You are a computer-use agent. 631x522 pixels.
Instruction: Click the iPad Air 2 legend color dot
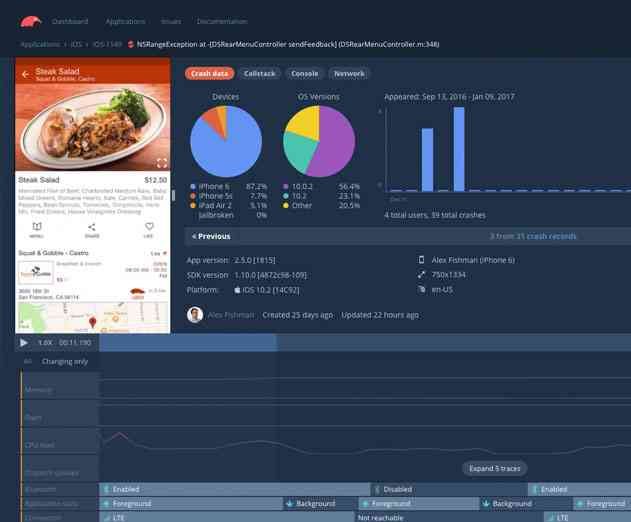pyautogui.click(x=193, y=205)
